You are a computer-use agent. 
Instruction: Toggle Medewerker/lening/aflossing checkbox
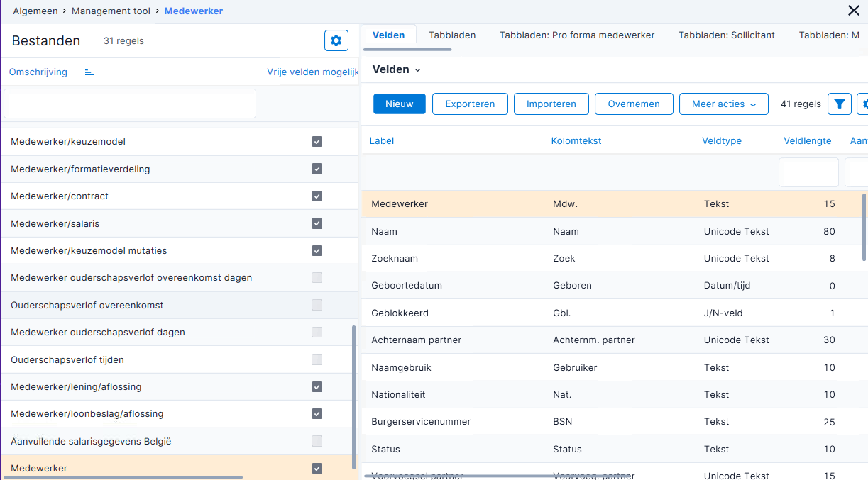317,387
